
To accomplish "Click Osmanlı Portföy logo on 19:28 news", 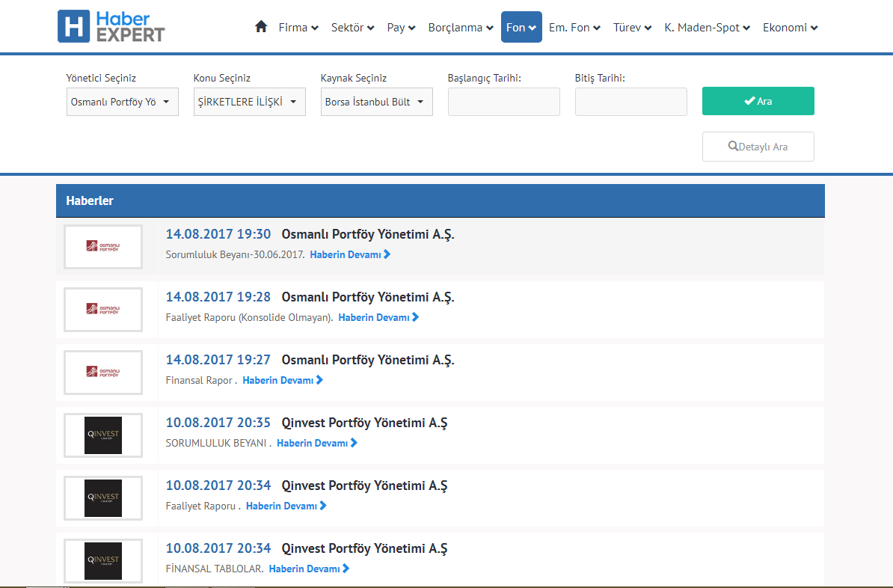I will coord(103,310).
